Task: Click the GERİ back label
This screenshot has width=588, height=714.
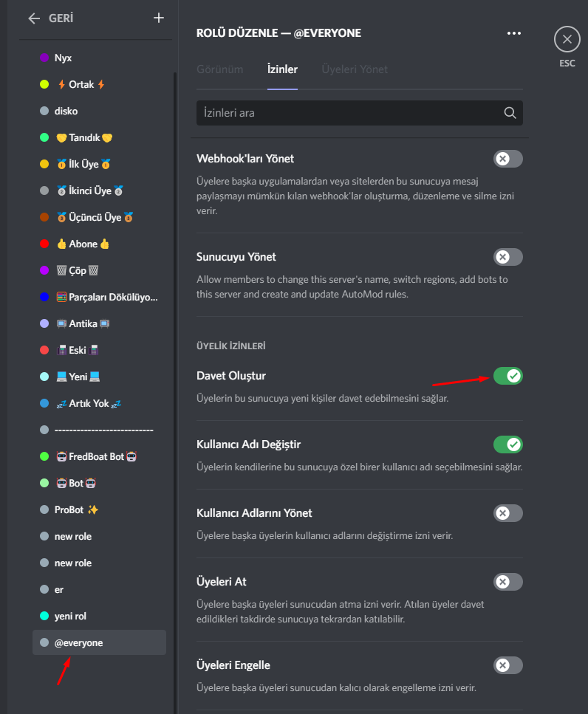Action: [60, 18]
